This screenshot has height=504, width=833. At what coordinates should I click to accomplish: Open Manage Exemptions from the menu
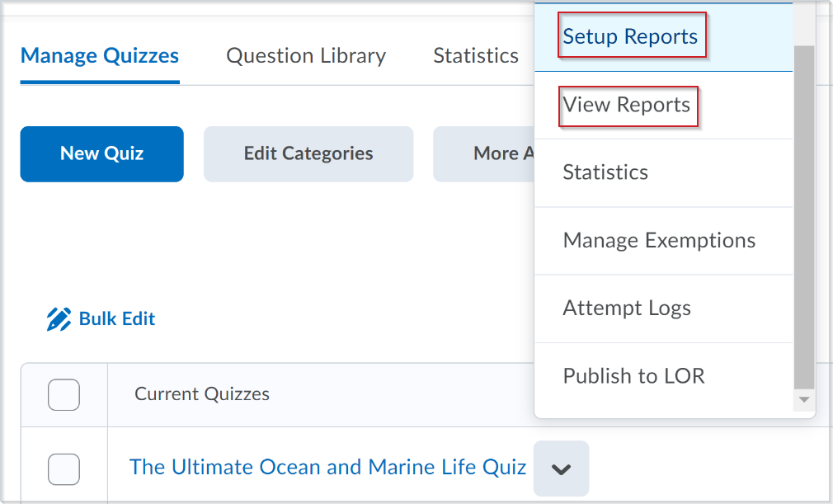(659, 241)
